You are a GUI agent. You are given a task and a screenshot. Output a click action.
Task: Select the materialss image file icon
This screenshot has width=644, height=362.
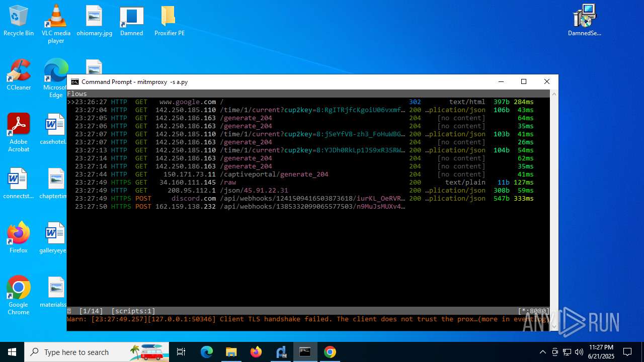click(54, 293)
